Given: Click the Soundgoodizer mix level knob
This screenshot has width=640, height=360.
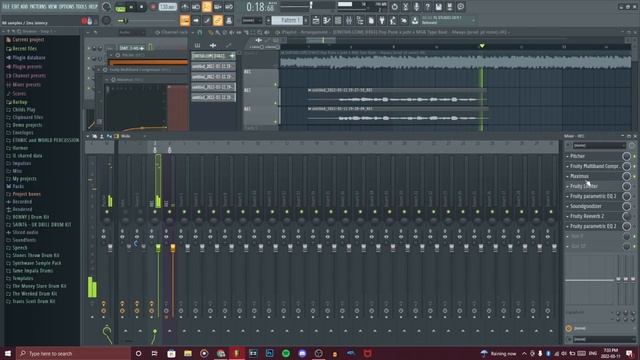Looking at the screenshot, I should click(627, 207).
